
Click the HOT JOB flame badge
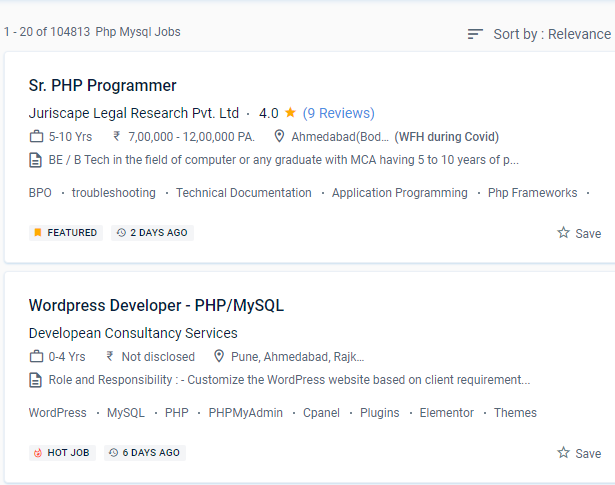pyautogui.click(x=62, y=453)
